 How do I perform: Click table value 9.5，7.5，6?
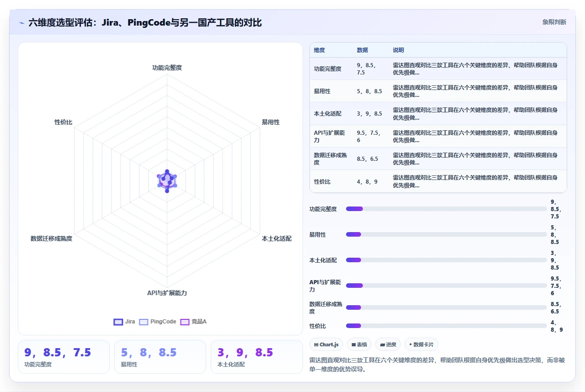point(369,137)
